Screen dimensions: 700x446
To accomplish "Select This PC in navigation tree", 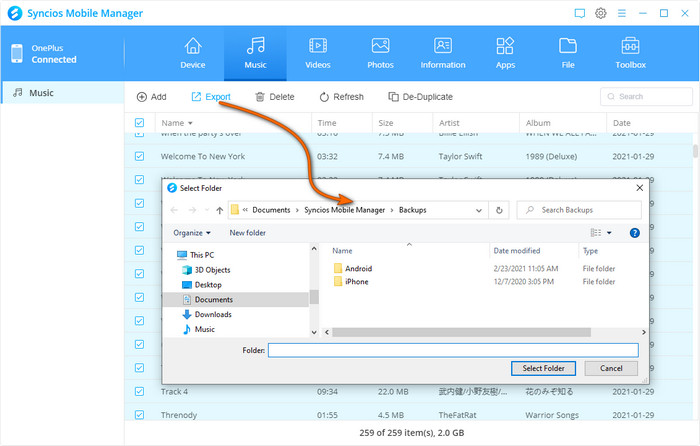I will 196,255.
